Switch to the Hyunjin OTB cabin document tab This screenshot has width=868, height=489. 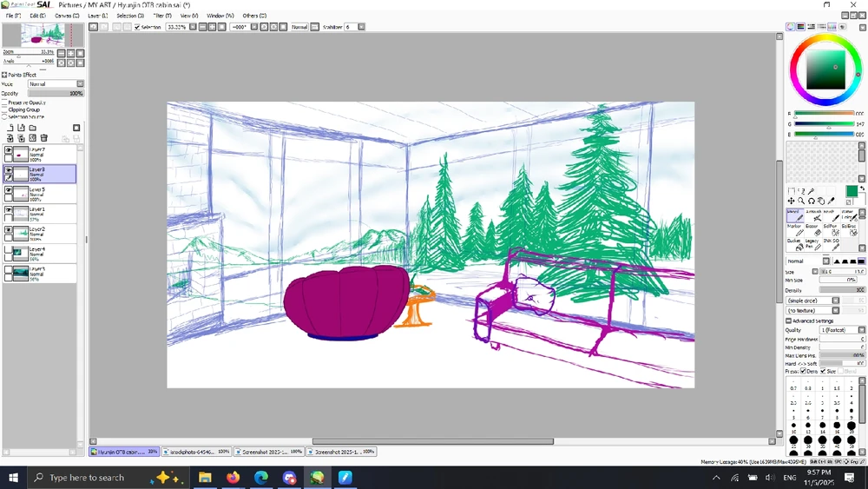[x=122, y=452]
